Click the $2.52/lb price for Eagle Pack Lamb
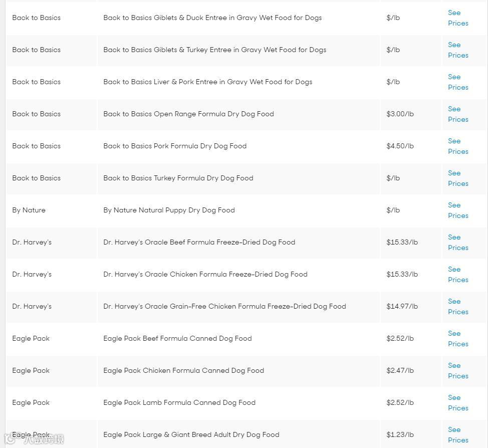This screenshot has height=448, width=488. pos(400,402)
